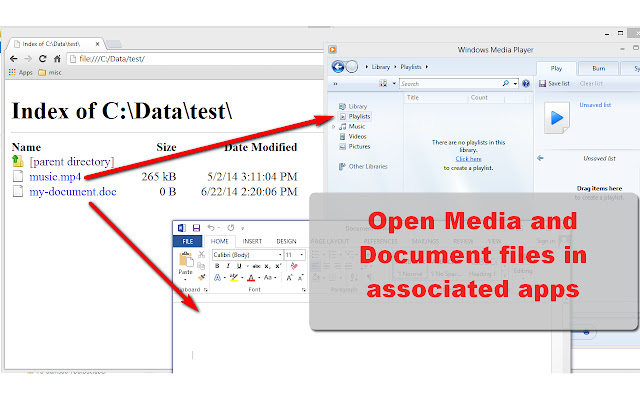Image resolution: width=640 pixels, height=400 pixels.
Task: Click the Format Painter brush icon
Action: click(x=200, y=275)
